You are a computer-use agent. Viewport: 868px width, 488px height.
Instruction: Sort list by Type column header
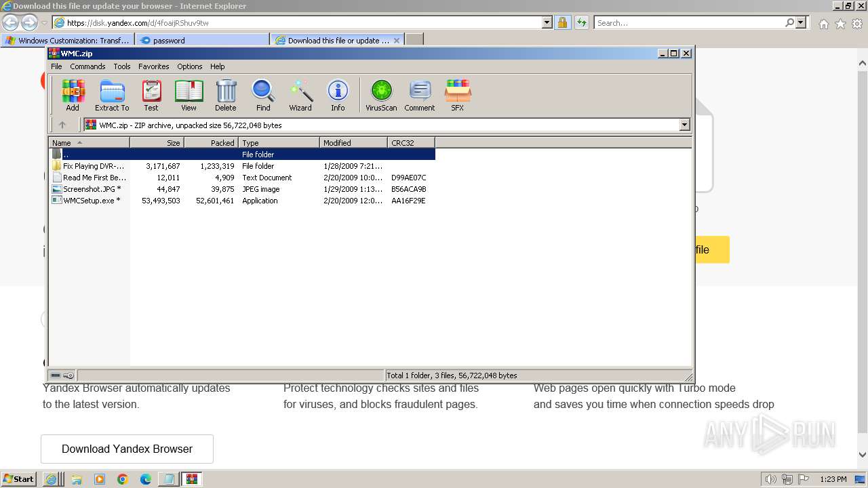279,142
